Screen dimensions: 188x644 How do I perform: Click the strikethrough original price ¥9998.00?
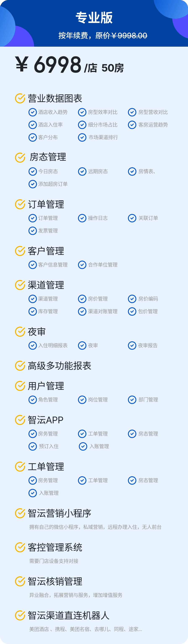(121, 36)
